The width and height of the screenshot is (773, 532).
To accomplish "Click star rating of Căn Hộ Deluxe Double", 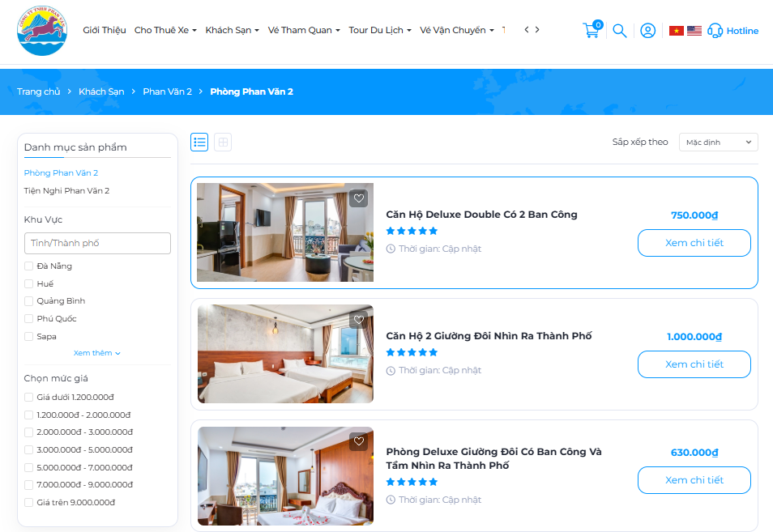I will (x=412, y=231).
